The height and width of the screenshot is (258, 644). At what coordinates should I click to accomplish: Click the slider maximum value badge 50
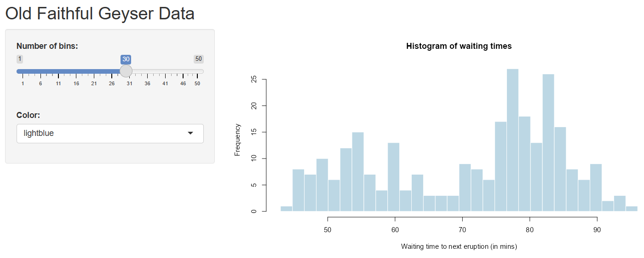click(x=198, y=59)
